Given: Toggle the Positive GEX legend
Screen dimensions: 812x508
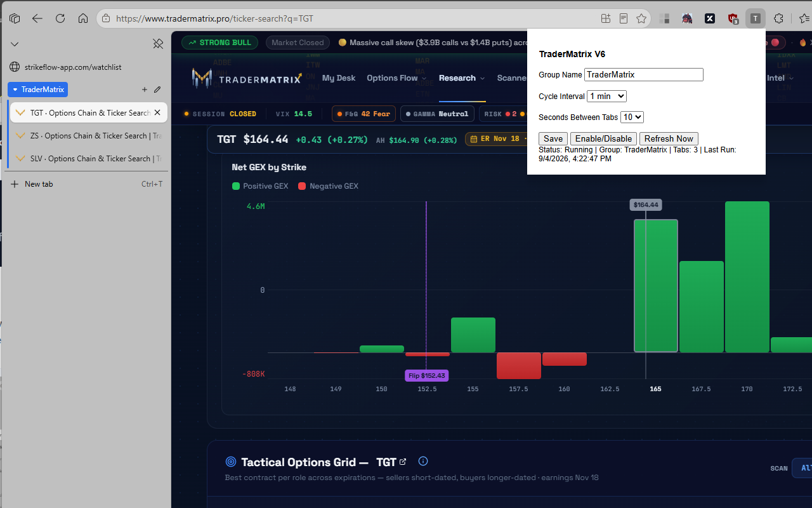Looking at the screenshot, I should [x=260, y=186].
